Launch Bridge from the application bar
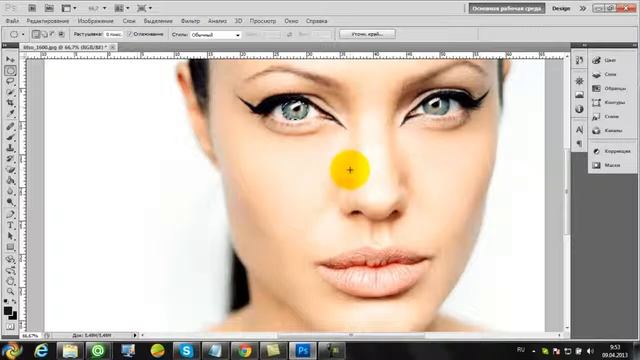 (x=32, y=8)
